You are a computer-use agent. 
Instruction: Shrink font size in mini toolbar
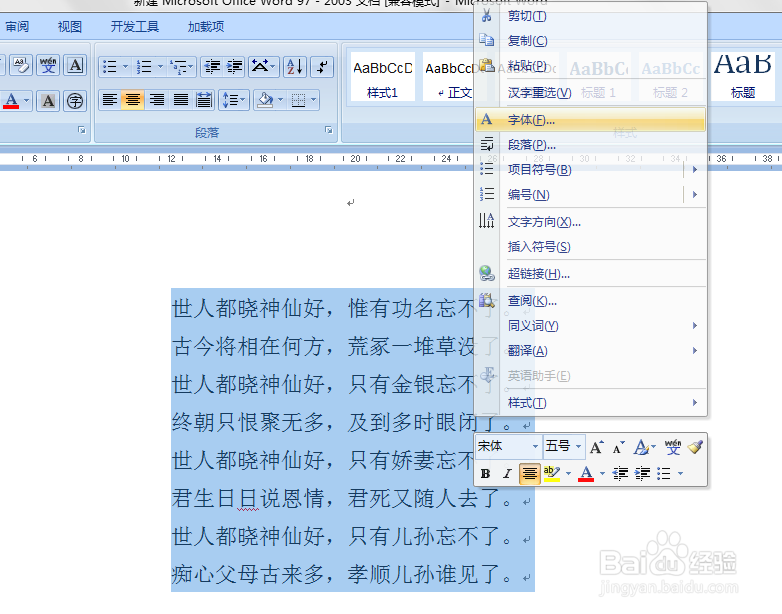(618, 447)
